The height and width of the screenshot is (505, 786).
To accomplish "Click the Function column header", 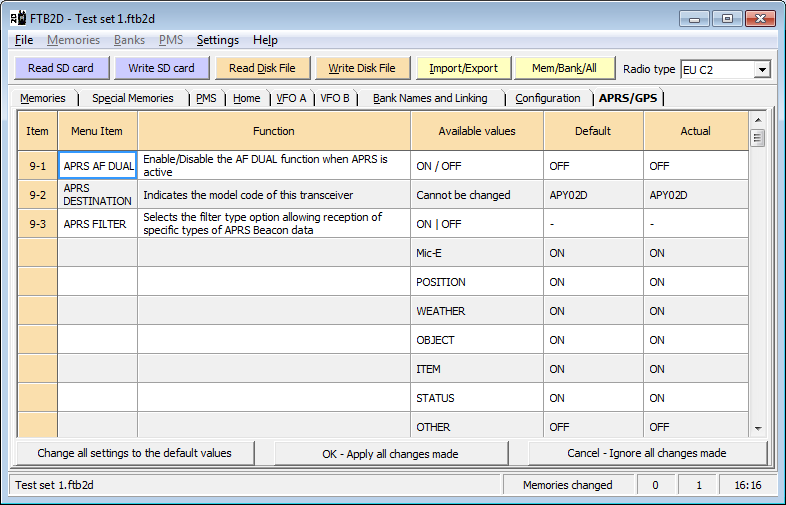I will (x=274, y=131).
